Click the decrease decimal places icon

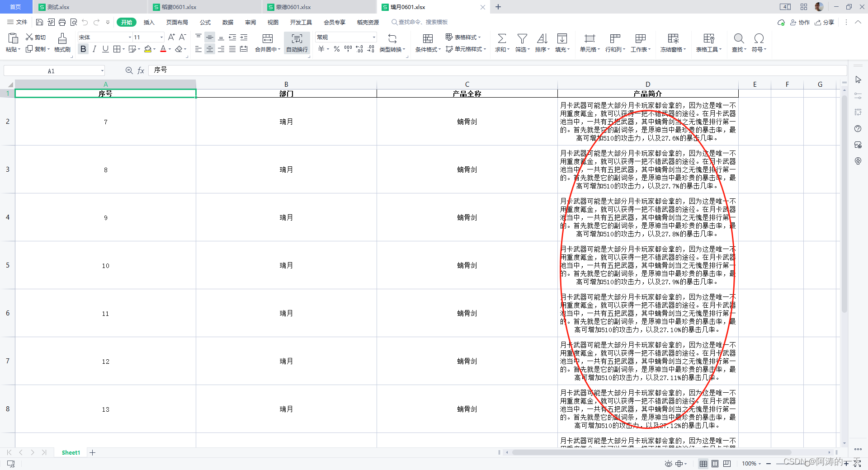coord(371,49)
